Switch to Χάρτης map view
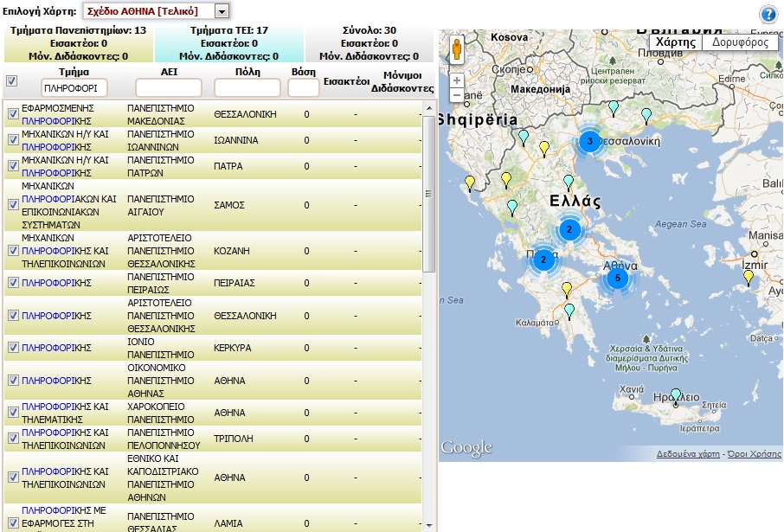 pos(675,42)
